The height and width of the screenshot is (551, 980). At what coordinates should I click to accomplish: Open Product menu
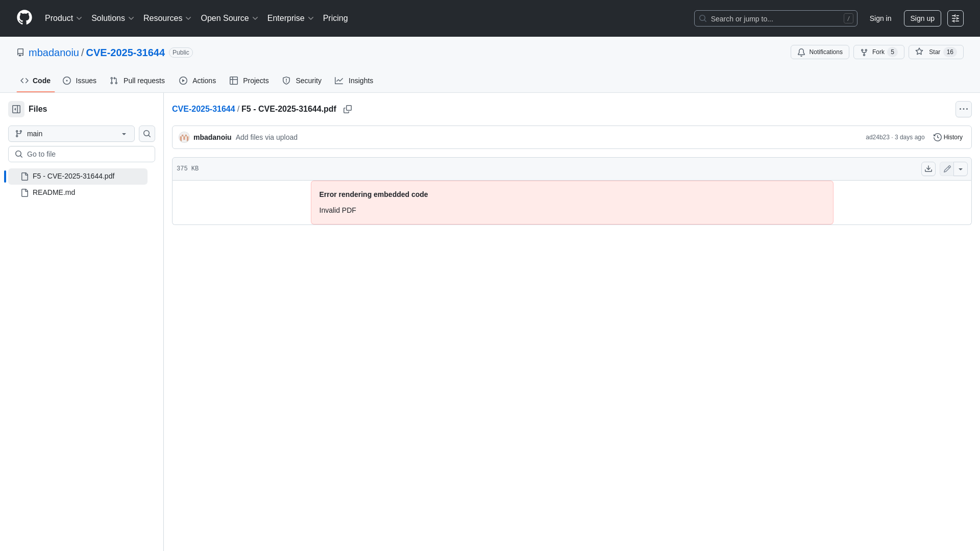(63, 18)
